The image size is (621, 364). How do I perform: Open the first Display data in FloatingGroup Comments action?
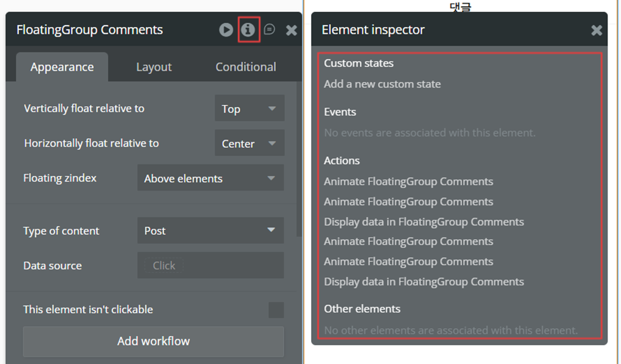tap(424, 222)
